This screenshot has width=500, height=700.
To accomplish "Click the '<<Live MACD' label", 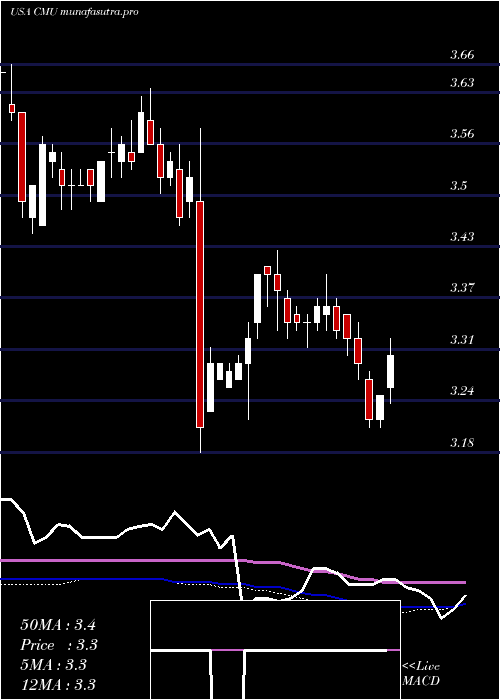I will (x=421, y=674).
